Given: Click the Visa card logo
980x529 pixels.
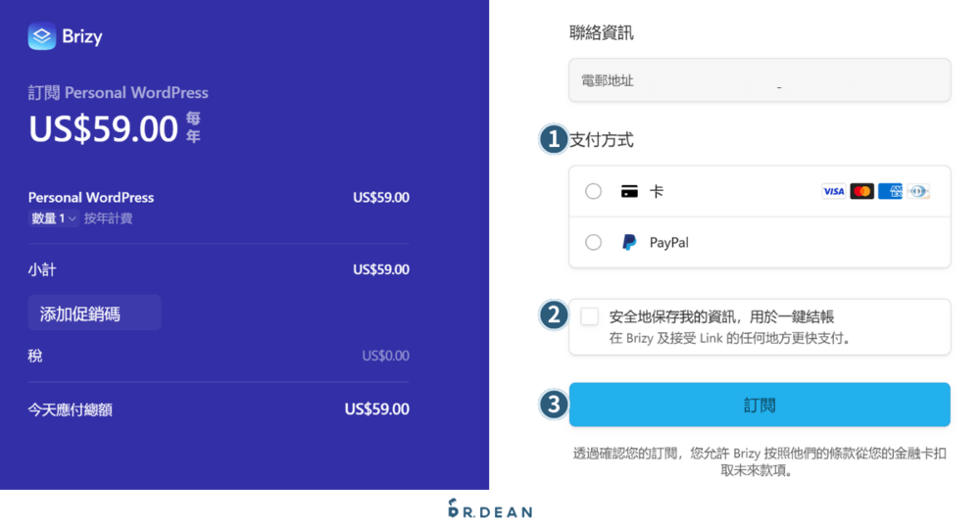Looking at the screenshot, I should pos(833,191).
